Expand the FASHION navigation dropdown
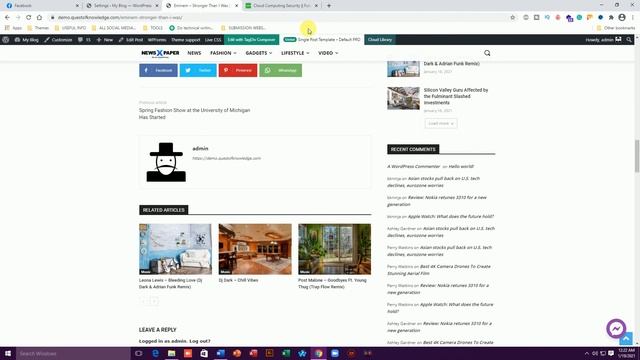The width and height of the screenshot is (640, 360). coord(223,53)
